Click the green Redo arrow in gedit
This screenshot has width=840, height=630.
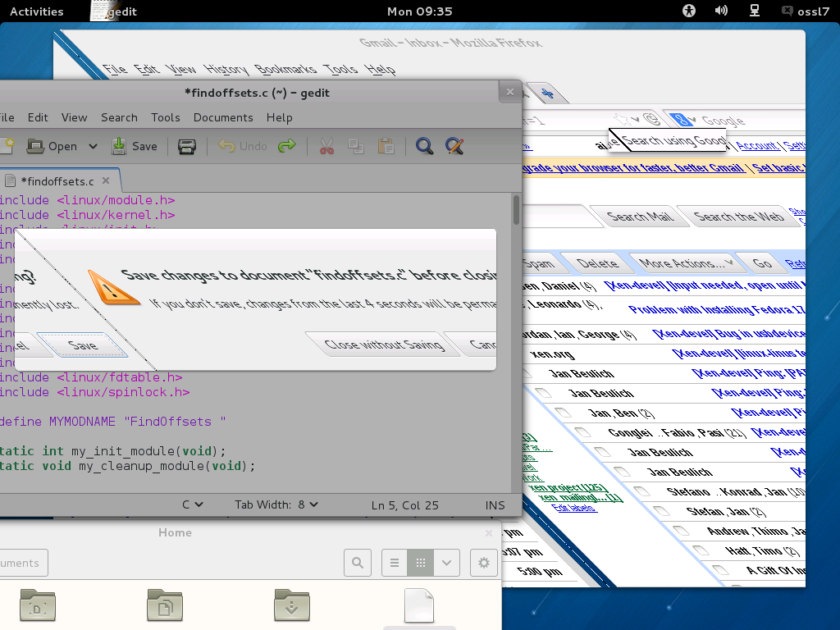coord(287,146)
